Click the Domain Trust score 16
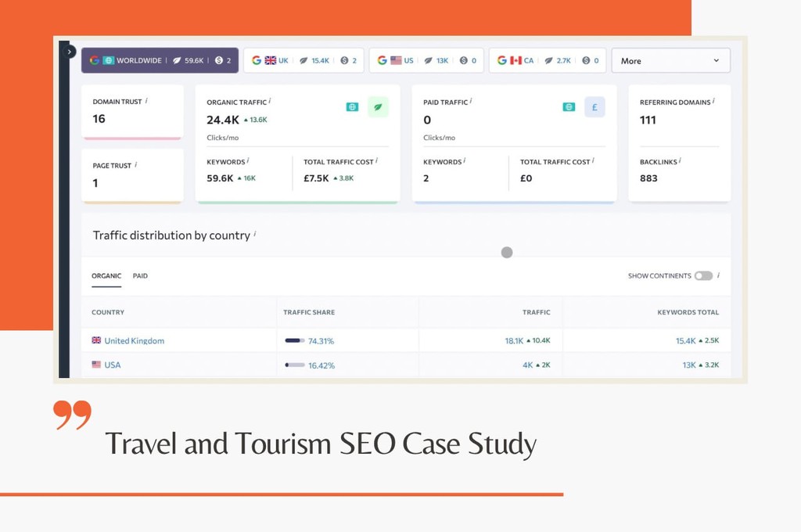This screenshot has width=801, height=532. click(99, 119)
